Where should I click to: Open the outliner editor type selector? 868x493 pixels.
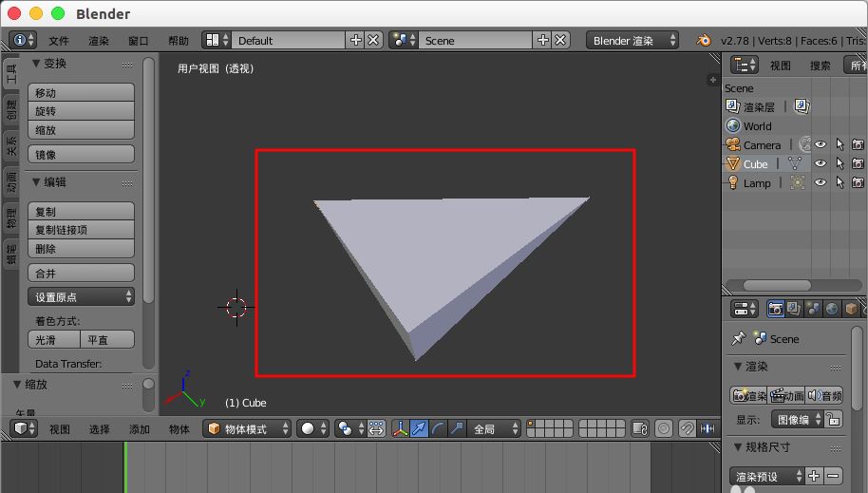pos(744,66)
